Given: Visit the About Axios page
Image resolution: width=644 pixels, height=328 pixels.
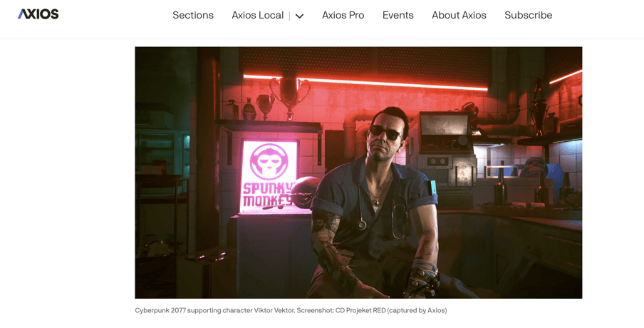Looking at the screenshot, I should coord(459,15).
